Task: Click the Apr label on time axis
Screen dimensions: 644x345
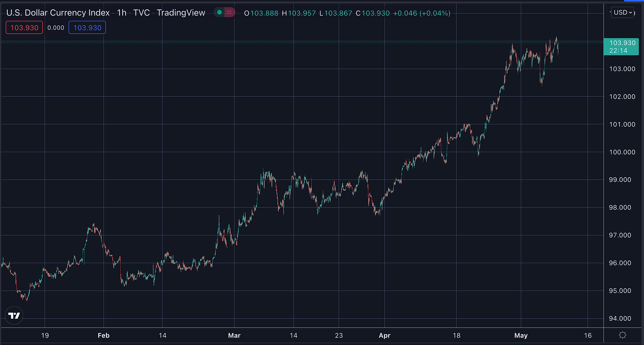Action: pos(385,336)
